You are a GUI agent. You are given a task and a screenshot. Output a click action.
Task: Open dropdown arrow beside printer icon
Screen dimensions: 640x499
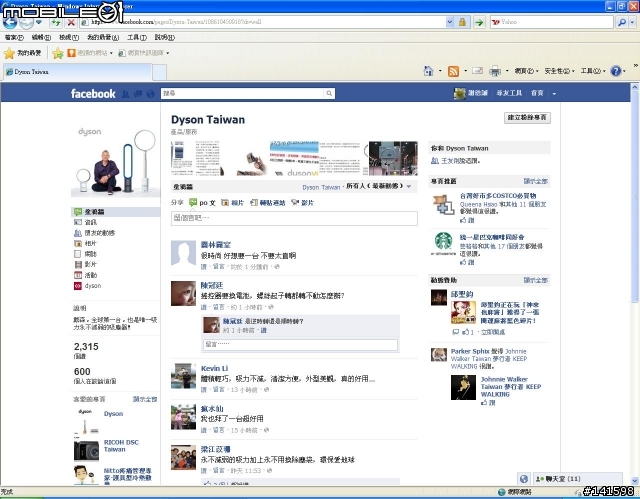click(507, 71)
